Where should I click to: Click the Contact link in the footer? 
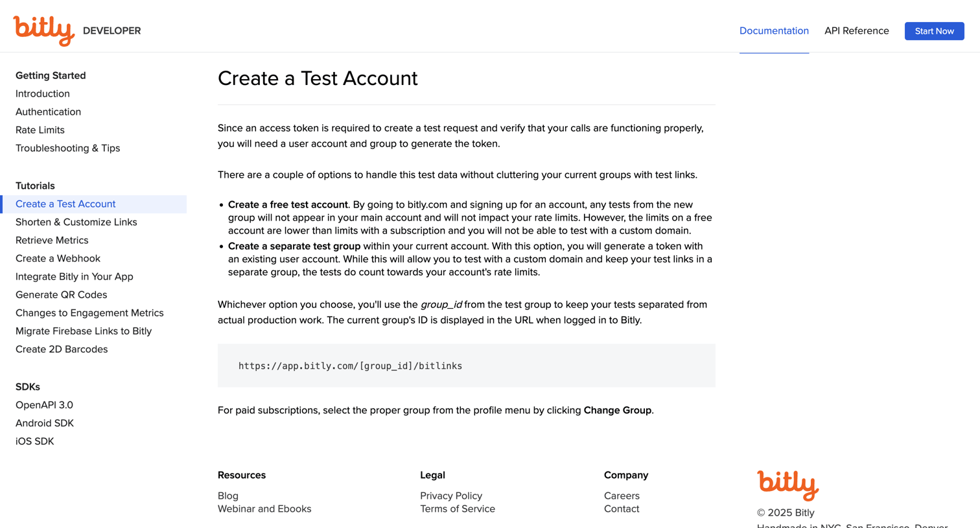click(622, 509)
